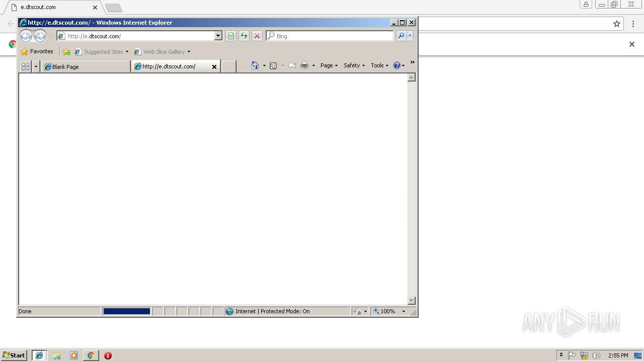Click the Done status text

[x=25, y=311]
